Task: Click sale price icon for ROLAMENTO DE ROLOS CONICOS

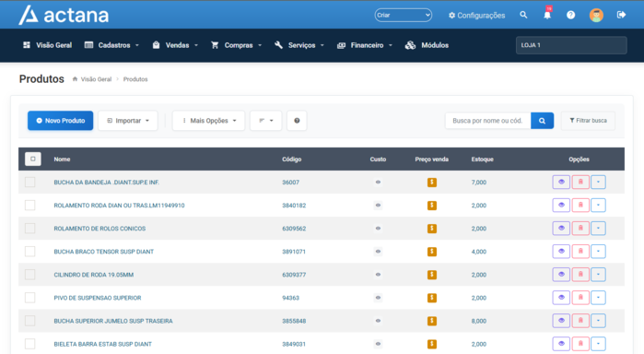Action: [x=432, y=229]
